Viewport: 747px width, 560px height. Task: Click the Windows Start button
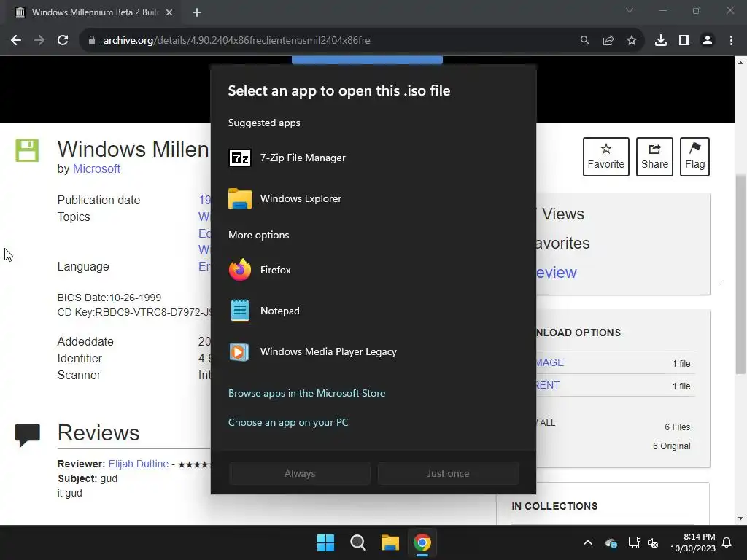[326, 542]
